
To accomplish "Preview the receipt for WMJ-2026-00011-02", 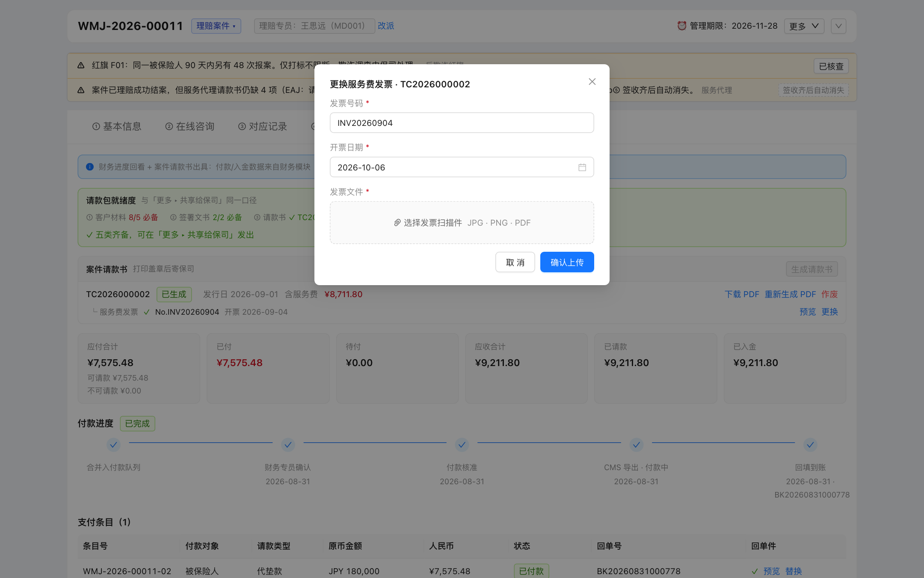I will click(x=772, y=571).
